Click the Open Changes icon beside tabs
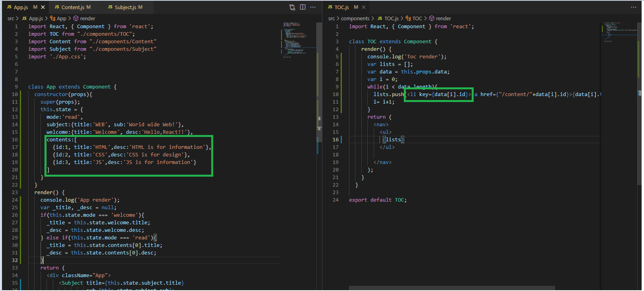 point(292,7)
